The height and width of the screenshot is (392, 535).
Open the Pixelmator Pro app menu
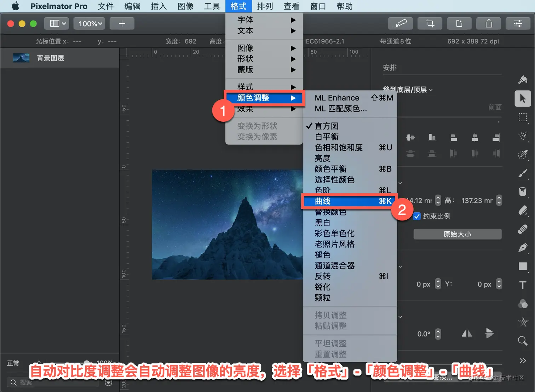pyautogui.click(x=59, y=6)
